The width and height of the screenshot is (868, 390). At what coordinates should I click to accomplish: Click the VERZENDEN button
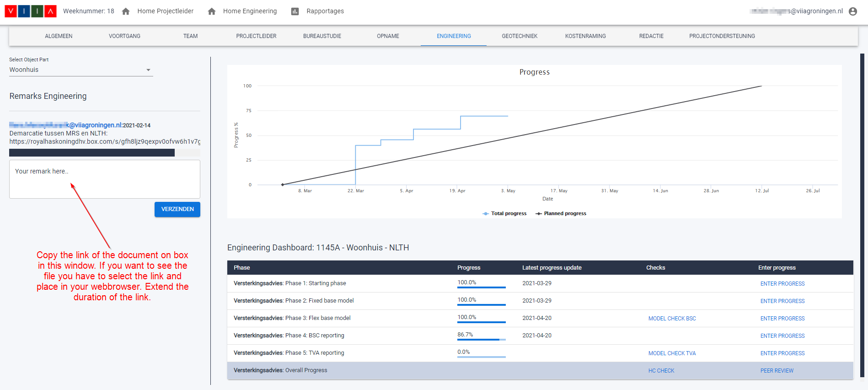click(177, 209)
